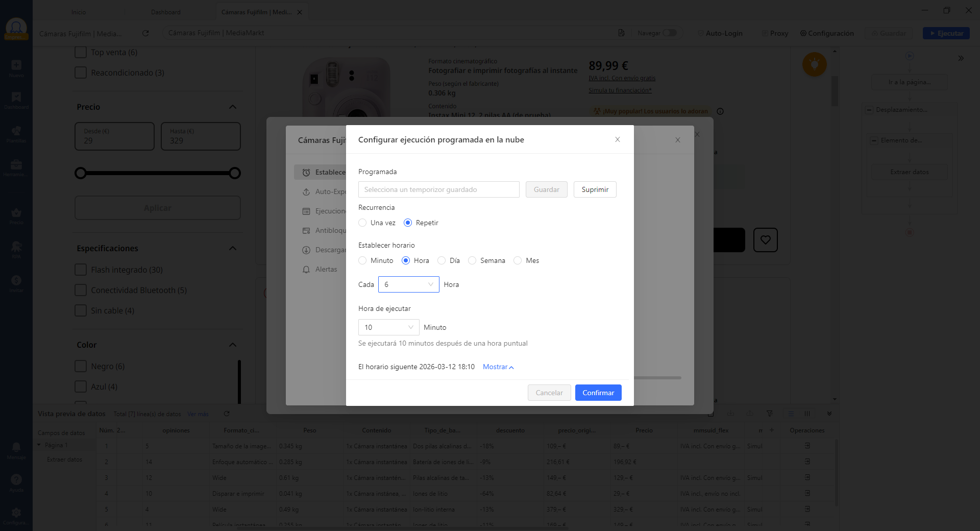The height and width of the screenshot is (531, 980).
Task: Confirm the scheduled run settings
Action: click(x=598, y=393)
